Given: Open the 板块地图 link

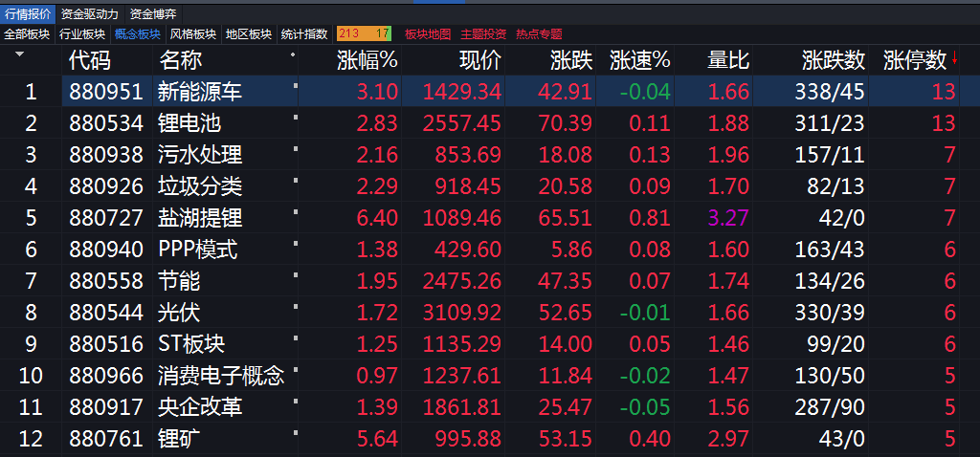Looking at the screenshot, I should pyautogui.click(x=428, y=33).
